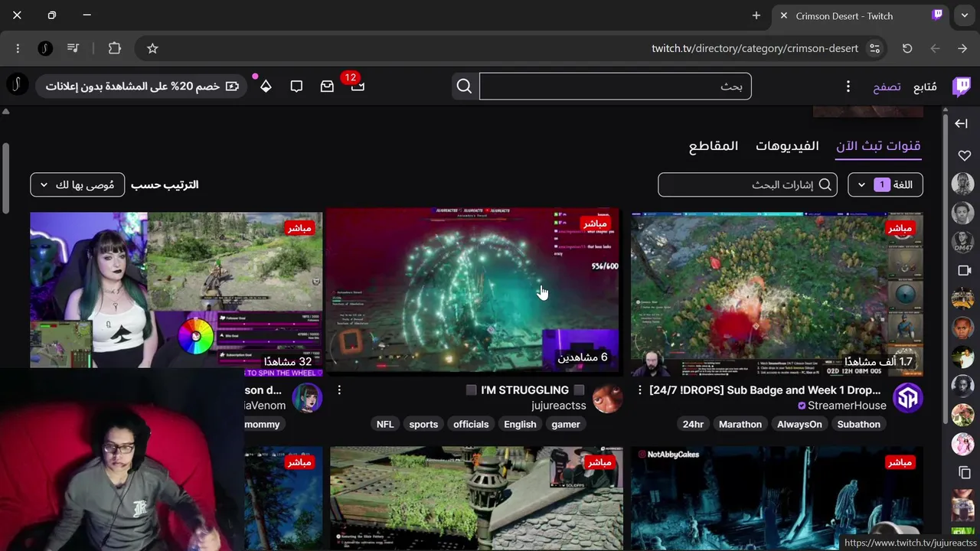The width and height of the screenshot is (980, 551).
Task: Click the heart icon in the sidebar
Action: click(x=964, y=155)
